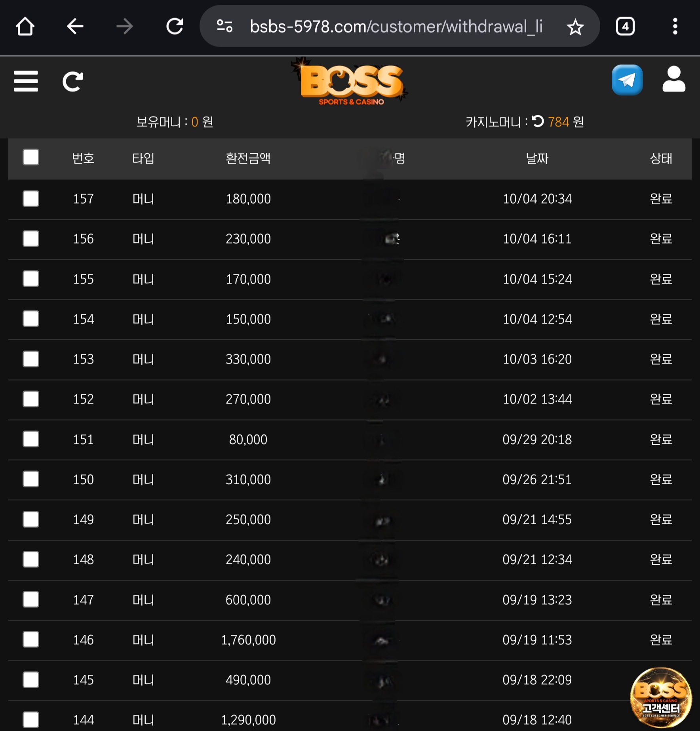Tap the browser home icon

click(x=25, y=27)
